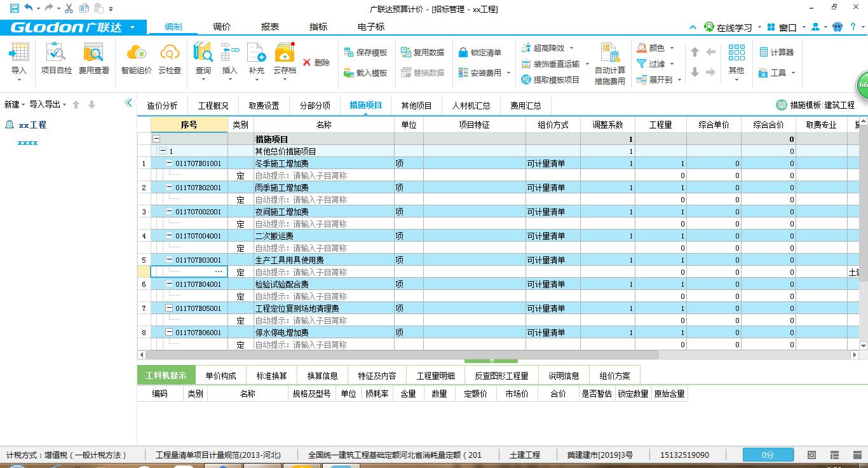
Task: Open the 窗口 window dropdown
Action: (787, 27)
